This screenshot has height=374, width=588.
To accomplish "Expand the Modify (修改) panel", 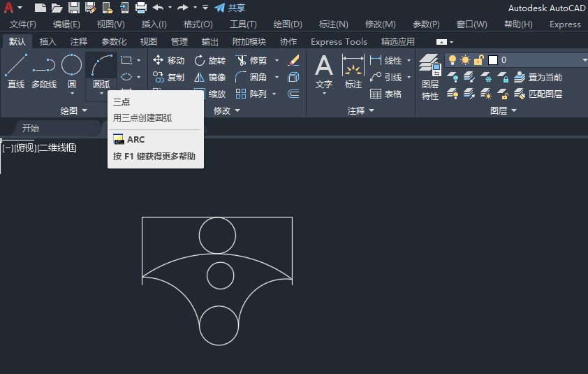I will (x=226, y=110).
